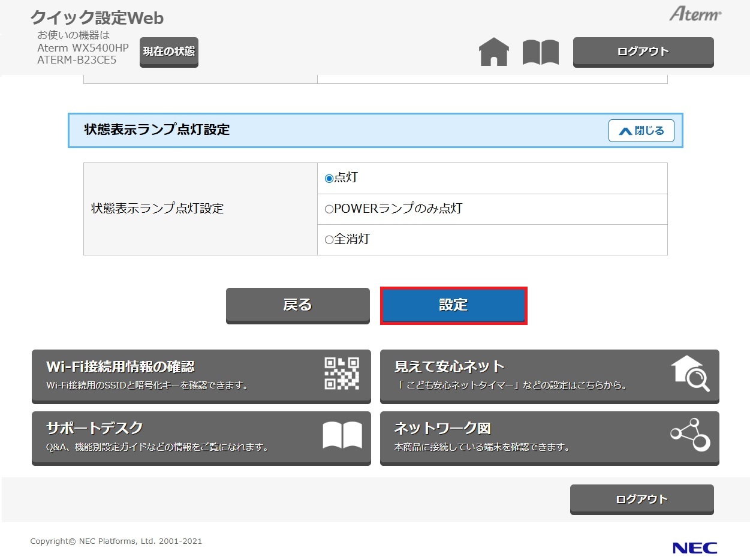The image size is (750, 560).
Task: Open 見えて安心ネット card
Action: (x=550, y=377)
